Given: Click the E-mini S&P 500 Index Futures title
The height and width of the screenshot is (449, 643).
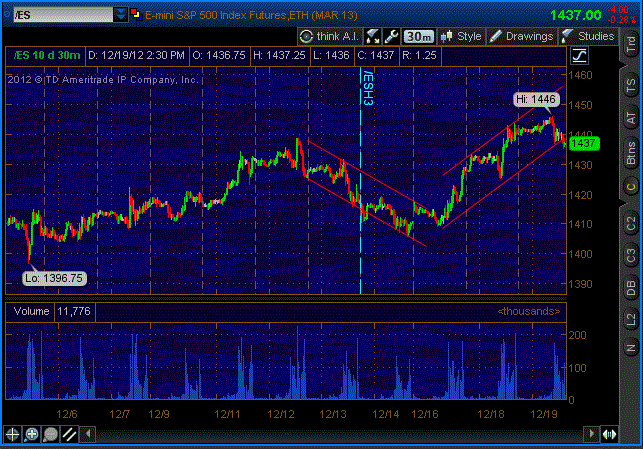Looking at the screenshot, I should pyautogui.click(x=251, y=15).
